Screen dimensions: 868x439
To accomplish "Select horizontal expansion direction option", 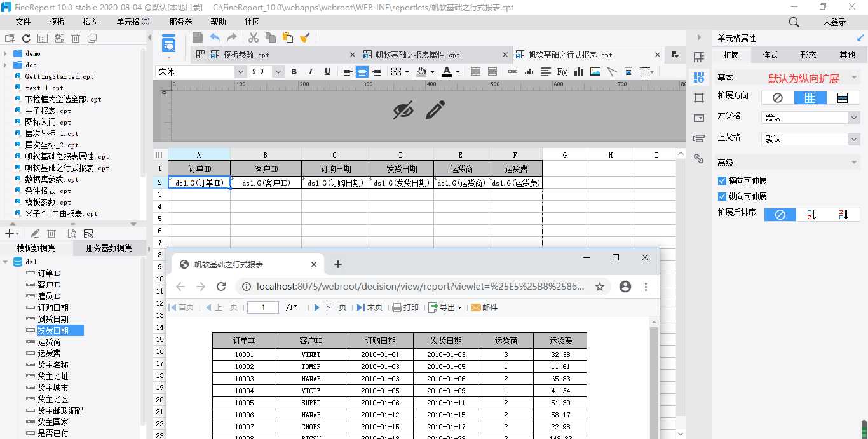I will 843,98.
